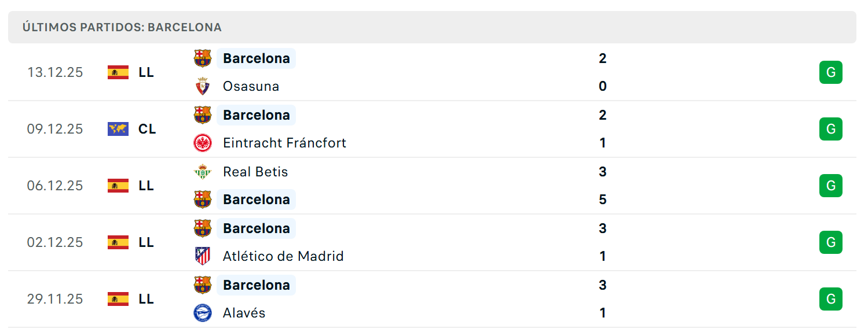
Task: Open green G badge for Eintracht match
Action: coord(831,129)
